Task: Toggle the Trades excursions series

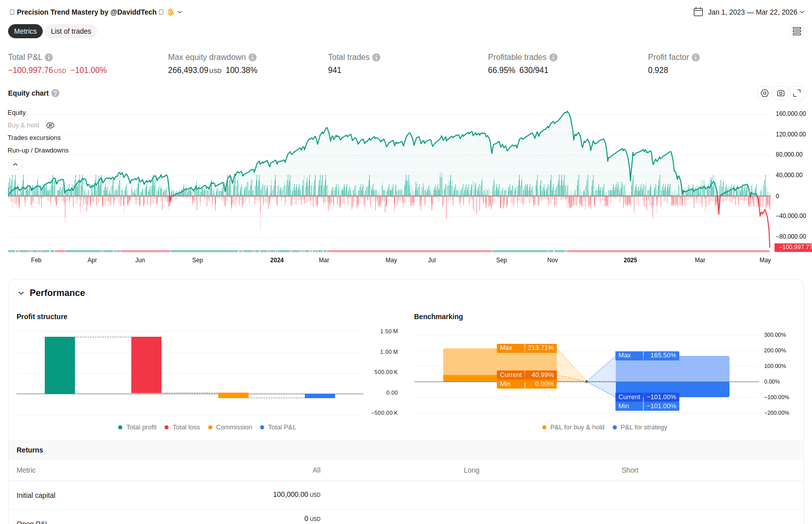Action: pos(34,138)
